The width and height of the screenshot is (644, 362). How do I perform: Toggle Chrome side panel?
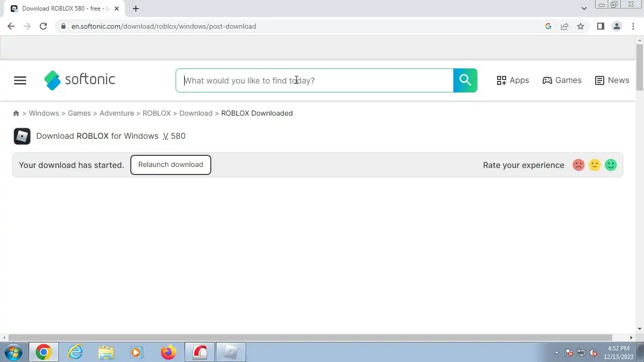tap(600, 26)
